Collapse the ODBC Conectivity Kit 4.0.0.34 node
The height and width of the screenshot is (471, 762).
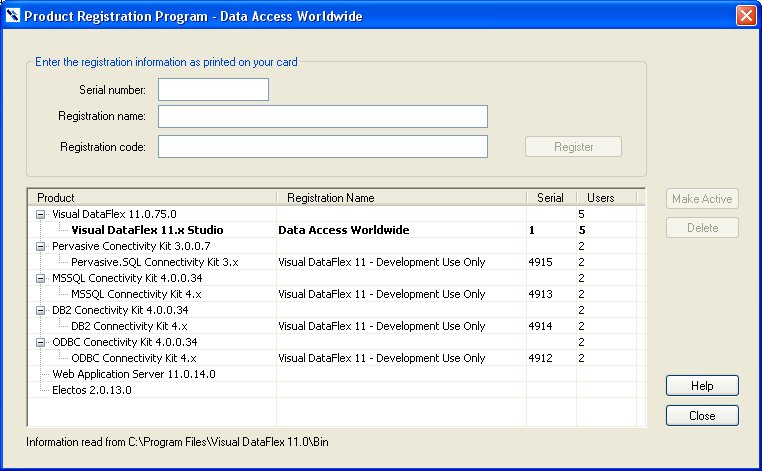41,342
